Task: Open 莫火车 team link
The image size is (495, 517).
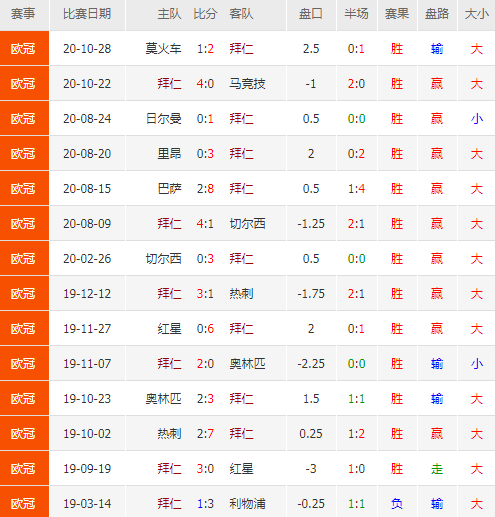Action: (x=163, y=49)
